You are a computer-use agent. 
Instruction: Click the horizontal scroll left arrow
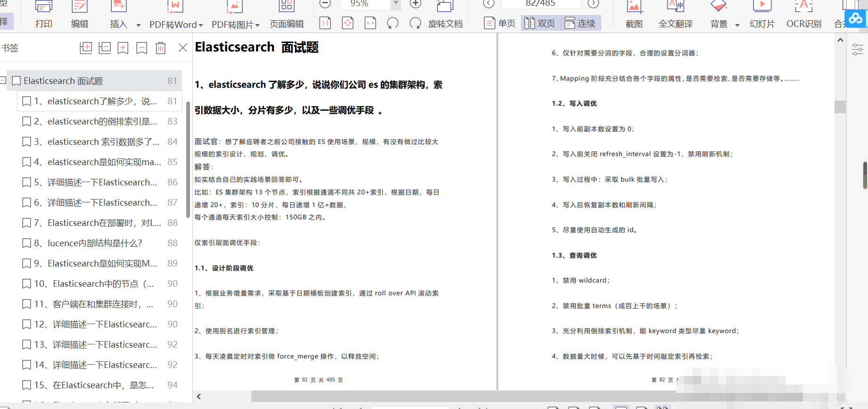tap(199, 396)
